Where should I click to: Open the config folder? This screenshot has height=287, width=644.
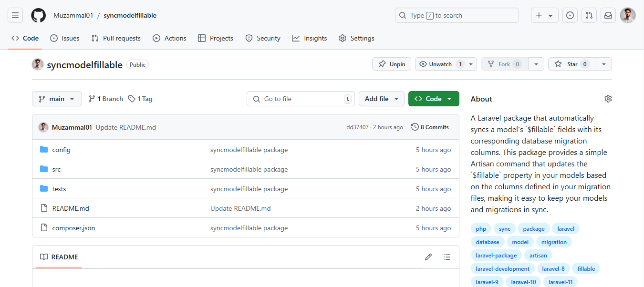click(x=62, y=150)
